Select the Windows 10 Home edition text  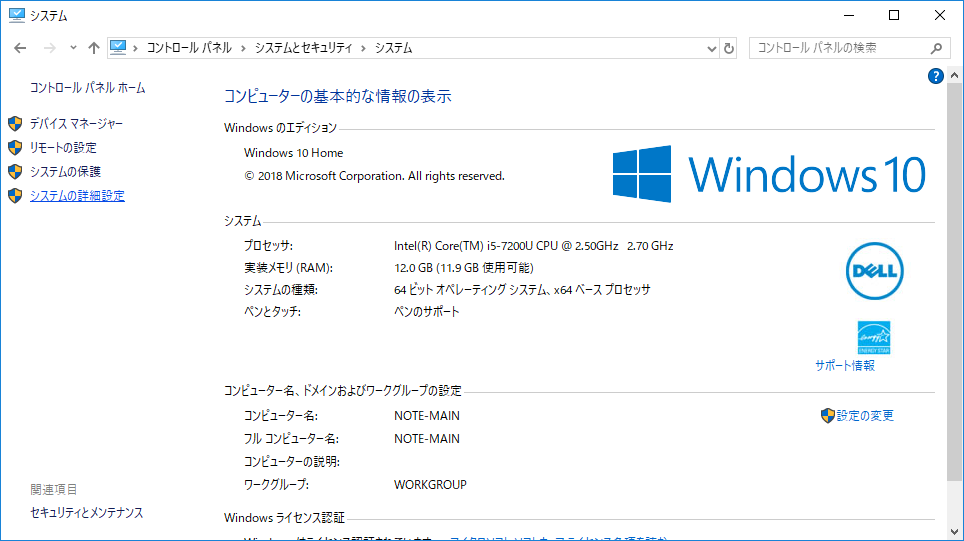tap(293, 153)
